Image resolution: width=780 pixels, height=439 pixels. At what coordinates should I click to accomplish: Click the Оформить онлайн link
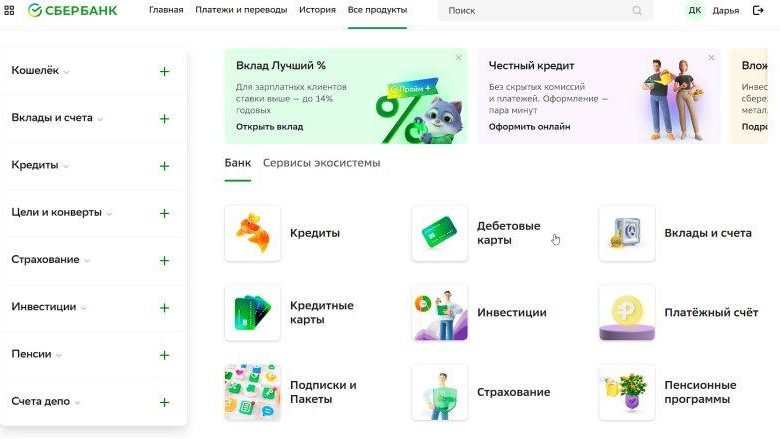[529, 127]
